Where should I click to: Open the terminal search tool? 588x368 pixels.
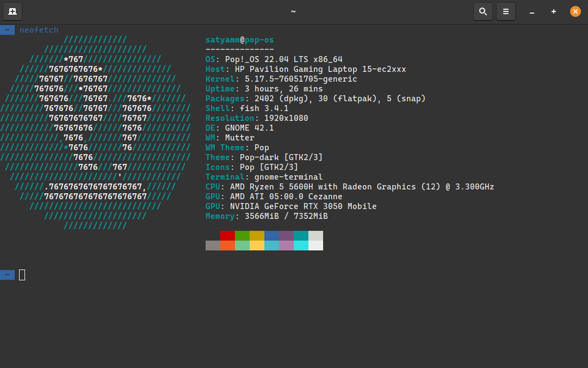click(x=483, y=11)
